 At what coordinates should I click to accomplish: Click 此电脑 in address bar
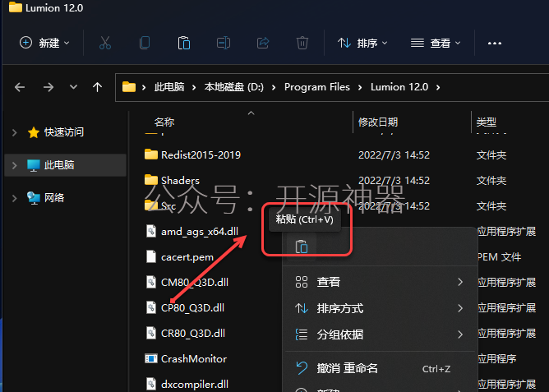(x=169, y=87)
